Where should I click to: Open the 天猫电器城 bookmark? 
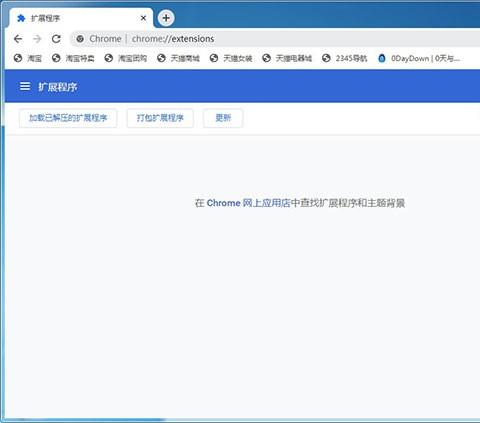(x=287, y=58)
